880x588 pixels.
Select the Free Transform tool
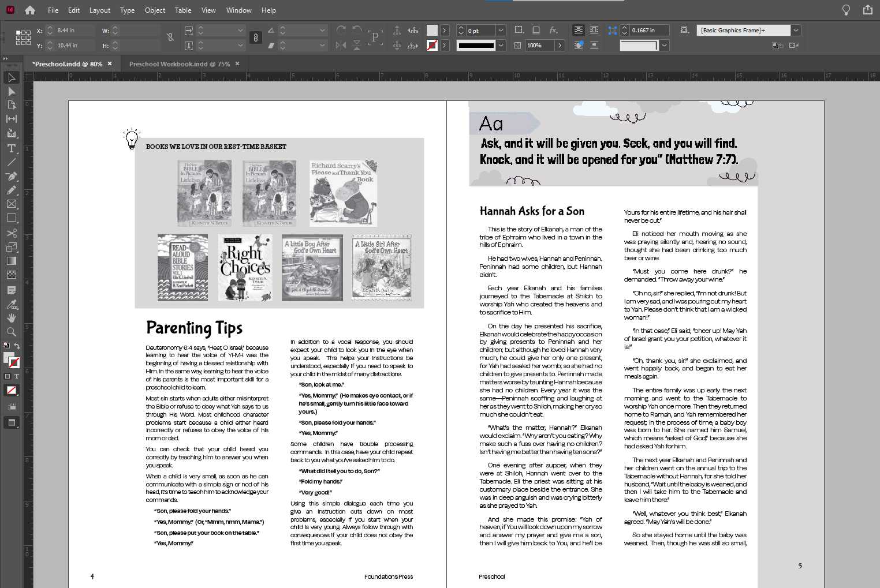pyautogui.click(x=11, y=247)
